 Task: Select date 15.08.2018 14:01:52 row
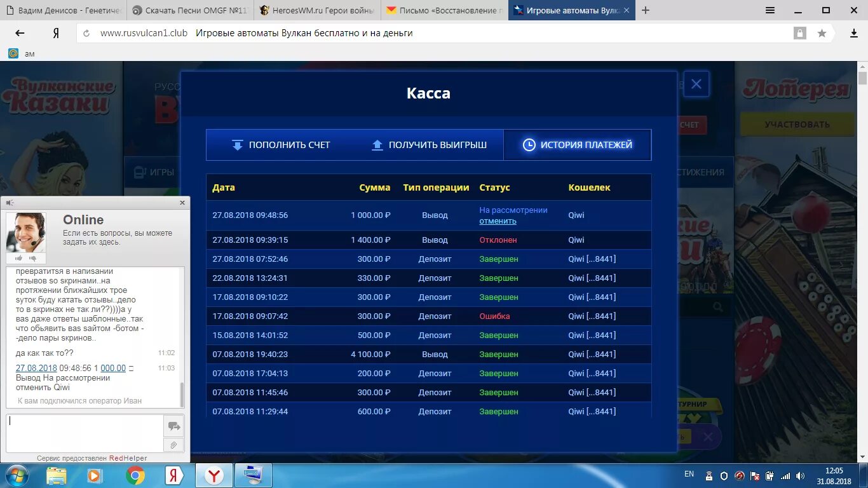click(429, 335)
